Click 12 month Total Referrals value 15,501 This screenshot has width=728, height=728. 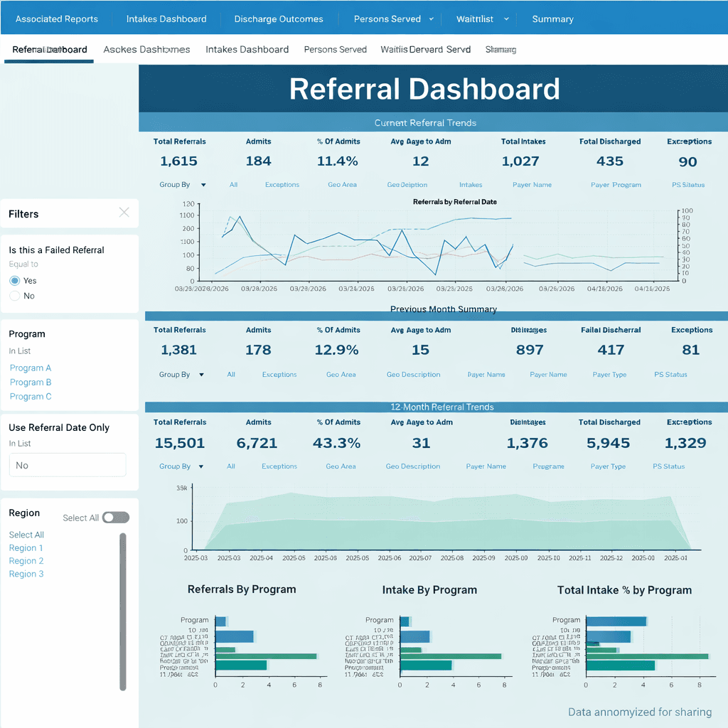click(180, 443)
